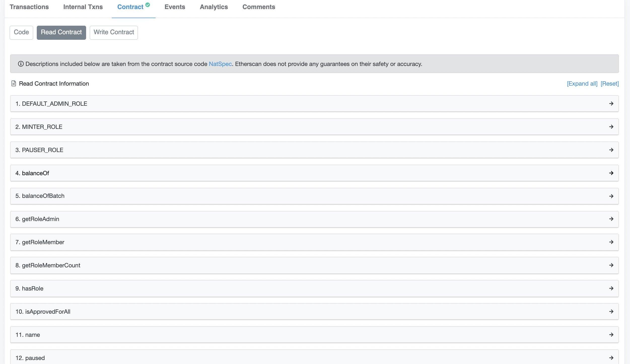Viewport: 630px width, 364px height.
Task: Switch to the Events tab
Action: point(175,7)
